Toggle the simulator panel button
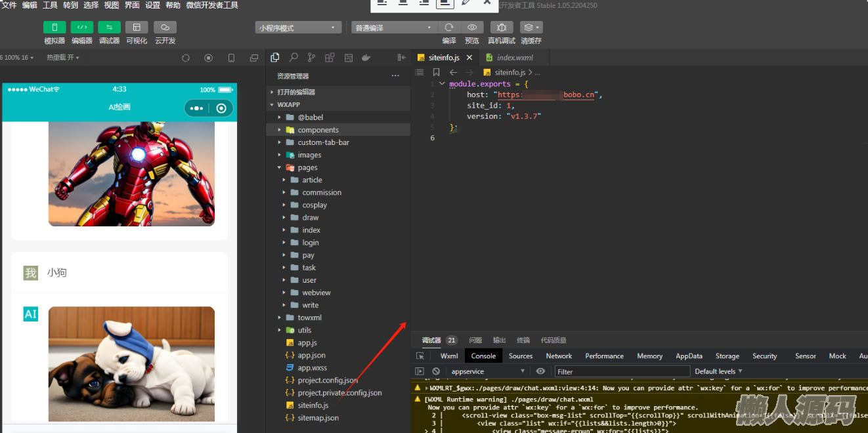Screen dimensions: 868x433 tap(54, 28)
